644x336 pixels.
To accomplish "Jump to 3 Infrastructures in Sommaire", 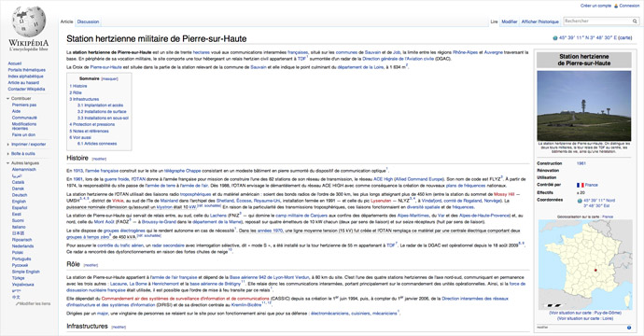I will (x=84, y=100).
